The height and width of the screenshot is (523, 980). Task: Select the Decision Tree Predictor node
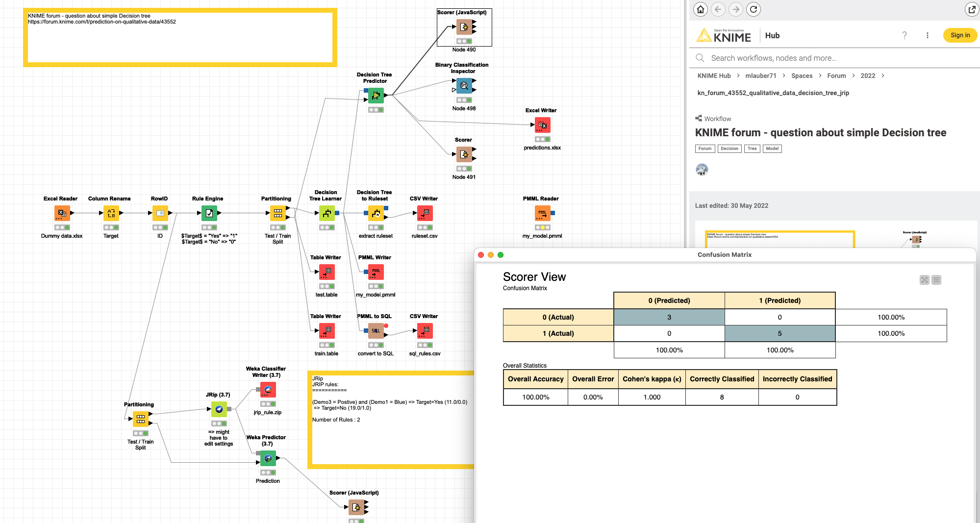point(376,96)
